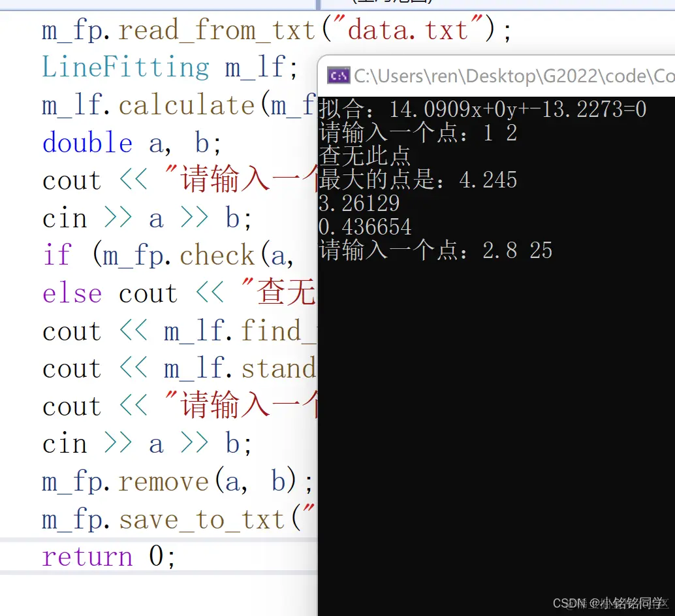Click the 'm_fp.save_to_txt(' line
Viewport: 675px width, 616px height.
pos(179,519)
